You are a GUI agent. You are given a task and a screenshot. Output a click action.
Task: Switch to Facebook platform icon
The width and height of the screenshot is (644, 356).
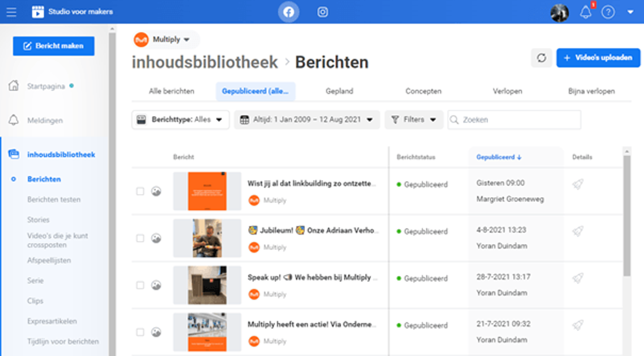click(x=288, y=12)
